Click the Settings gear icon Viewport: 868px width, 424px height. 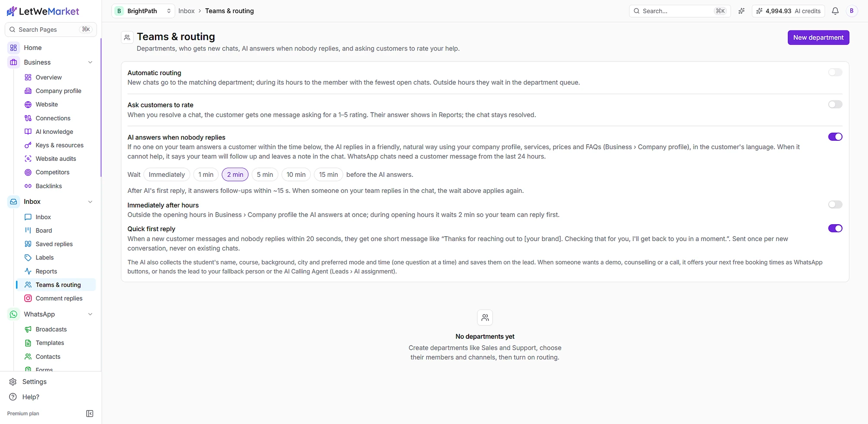point(13,382)
